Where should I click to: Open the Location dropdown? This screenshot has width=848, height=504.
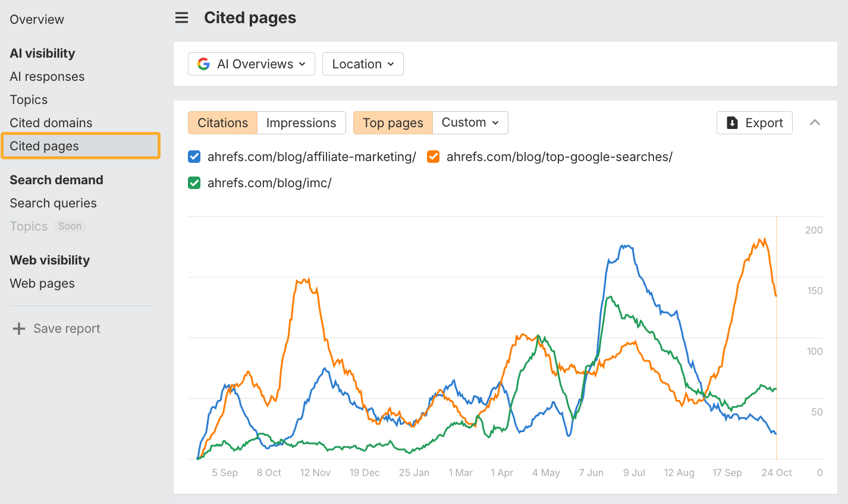pyautogui.click(x=363, y=64)
